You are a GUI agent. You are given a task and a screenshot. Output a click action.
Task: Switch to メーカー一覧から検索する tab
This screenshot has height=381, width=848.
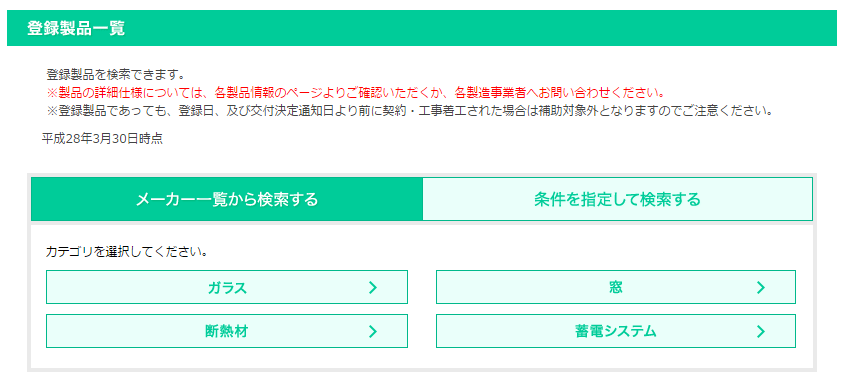point(227,199)
